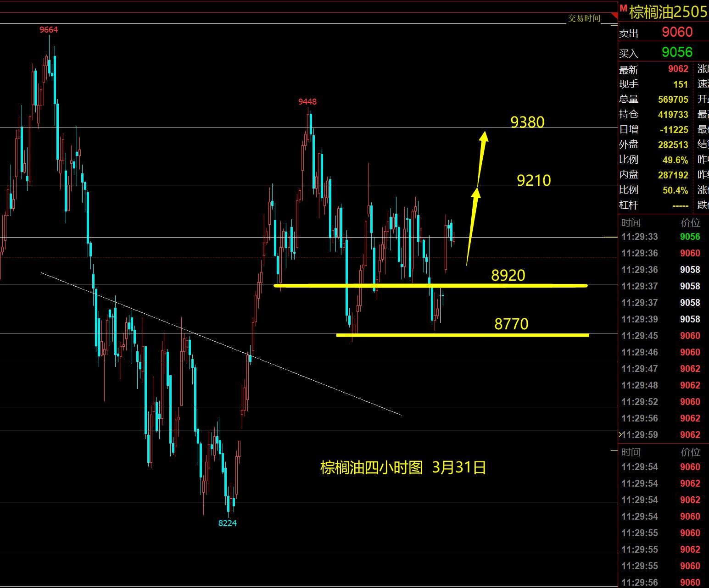Screen dimensions: 709x588
Task: Select the 9664 high price marker
Action: click(x=49, y=30)
